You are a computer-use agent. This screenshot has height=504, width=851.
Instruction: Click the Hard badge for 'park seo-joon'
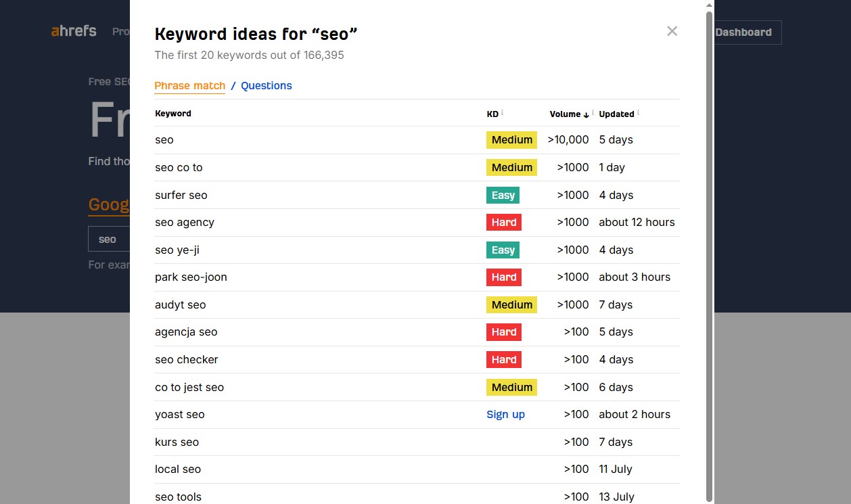504,277
